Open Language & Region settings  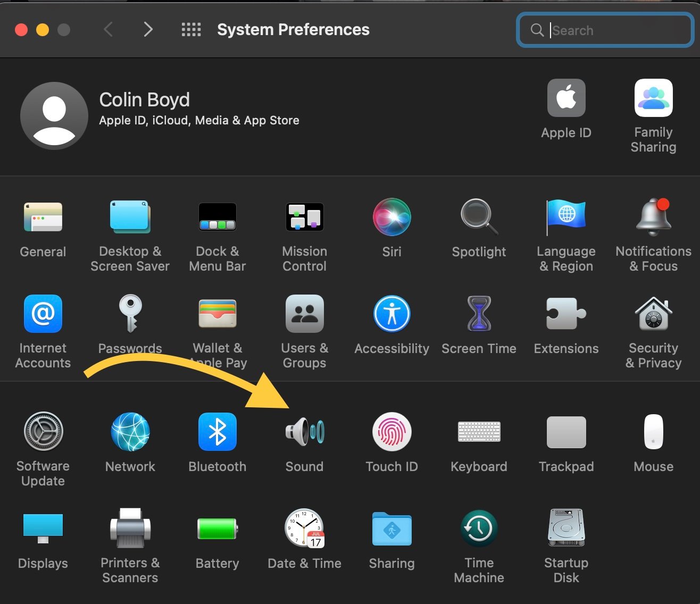click(x=566, y=217)
